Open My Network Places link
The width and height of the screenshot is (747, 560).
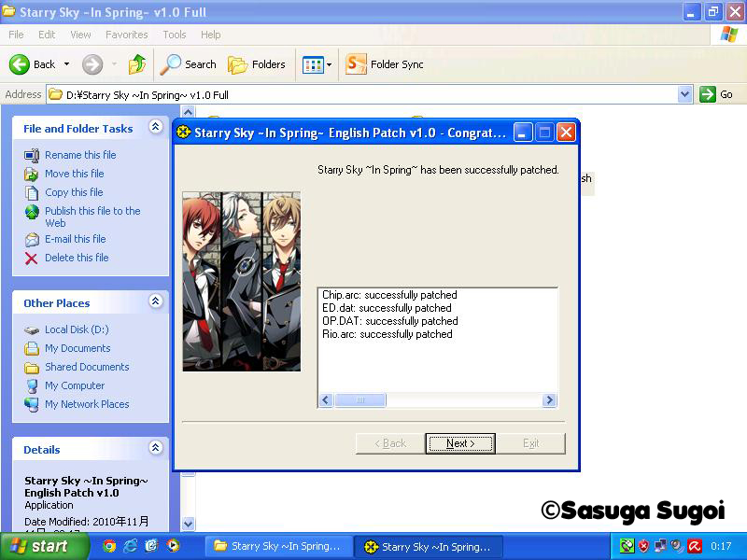pos(87,404)
